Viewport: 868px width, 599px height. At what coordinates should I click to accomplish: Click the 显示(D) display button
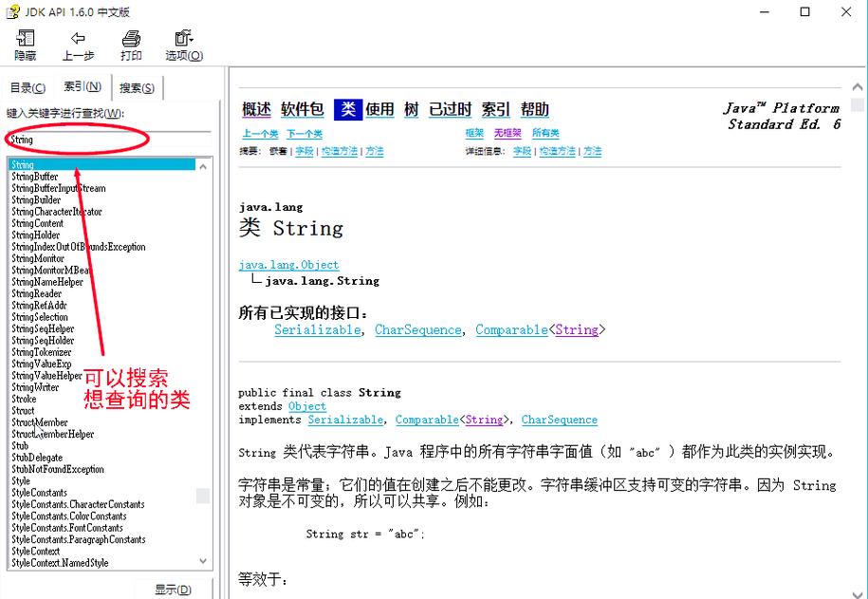[x=174, y=589]
